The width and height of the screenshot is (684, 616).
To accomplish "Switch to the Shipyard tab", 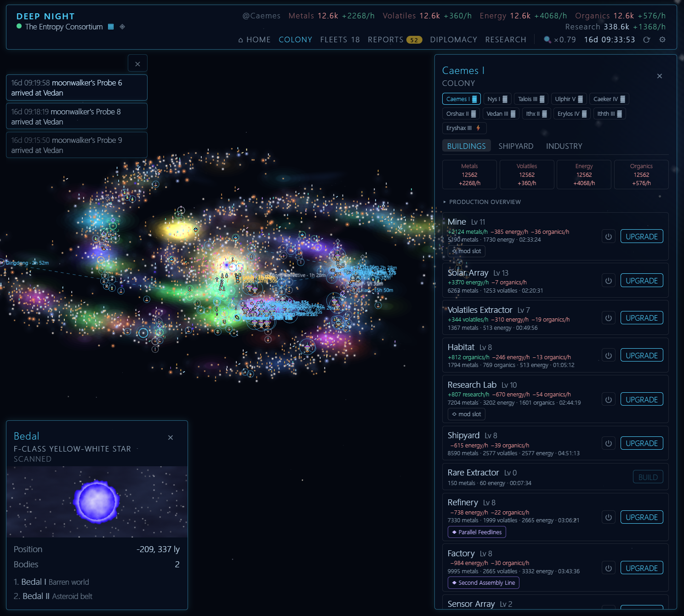I will [516, 146].
